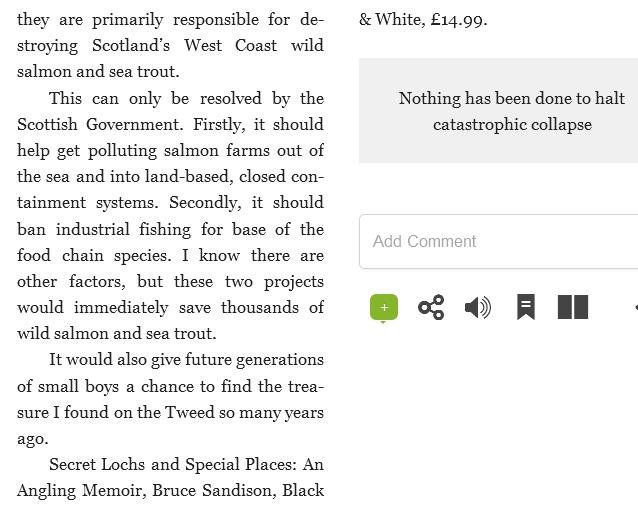Click the words "catastrophic collapse" in the quote box
This screenshot has height=515, width=638.
click(x=512, y=124)
